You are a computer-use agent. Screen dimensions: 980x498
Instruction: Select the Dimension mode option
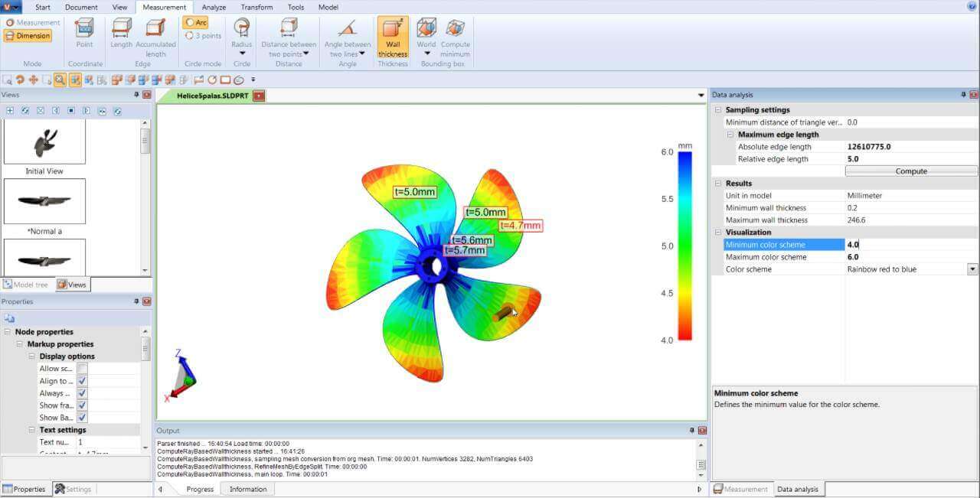point(28,36)
